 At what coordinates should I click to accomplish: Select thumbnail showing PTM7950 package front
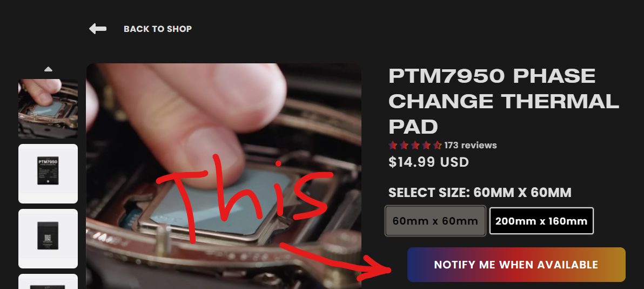coord(48,174)
